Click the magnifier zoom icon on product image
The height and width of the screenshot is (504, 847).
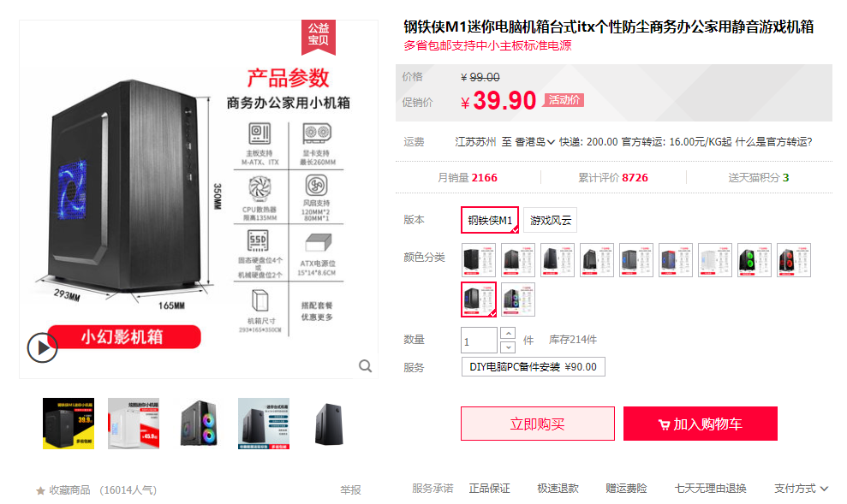coord(365,366)
